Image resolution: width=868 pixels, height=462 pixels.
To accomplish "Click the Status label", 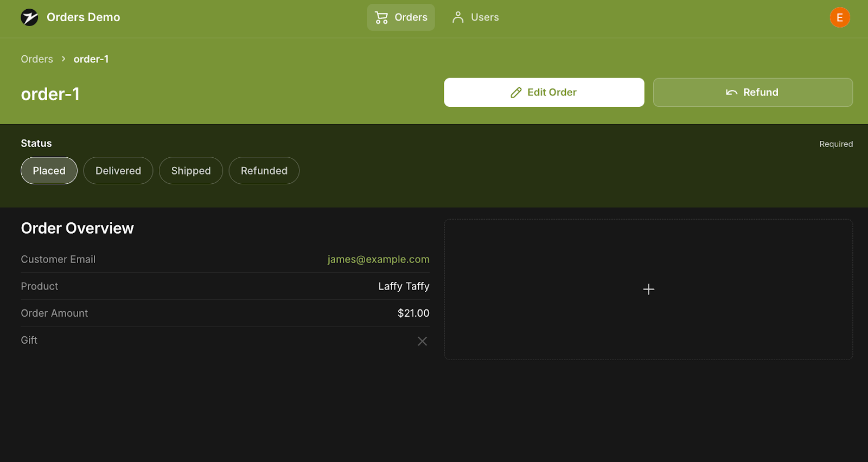I will tap(36, 143).
